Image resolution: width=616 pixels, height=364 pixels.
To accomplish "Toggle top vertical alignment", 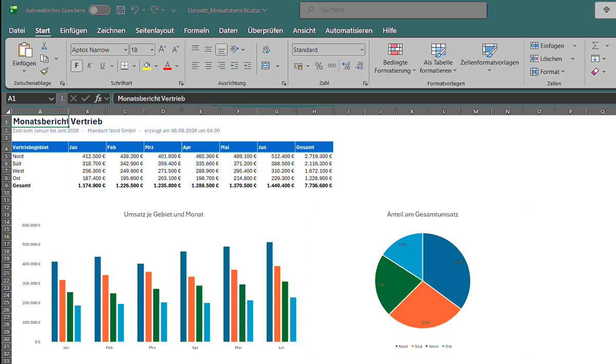I will point(195,49).
